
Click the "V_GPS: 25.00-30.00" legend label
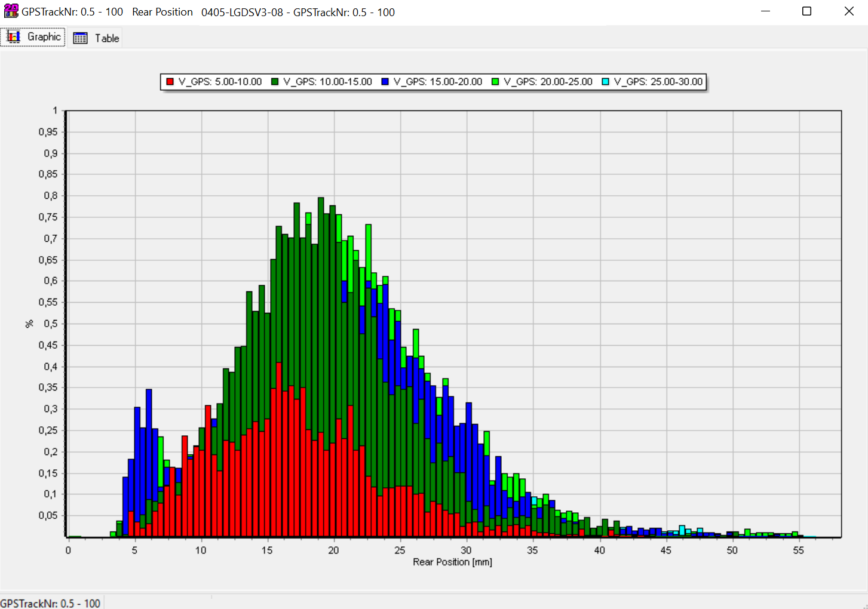658,82
